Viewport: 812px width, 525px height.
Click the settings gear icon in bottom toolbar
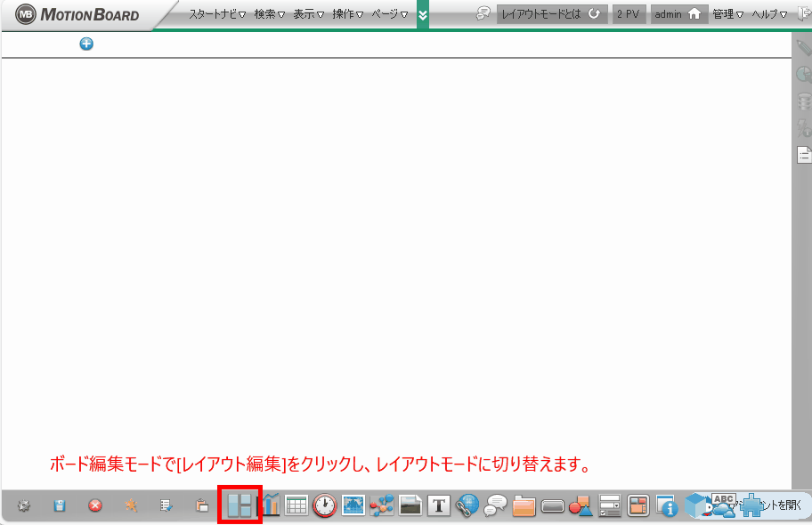(x=24, y=505)
